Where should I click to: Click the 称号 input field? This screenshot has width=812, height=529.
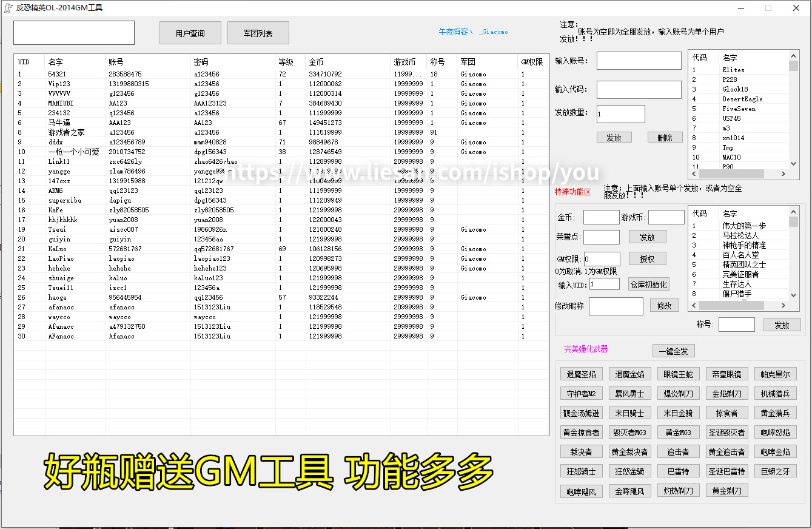coord(736,325)
